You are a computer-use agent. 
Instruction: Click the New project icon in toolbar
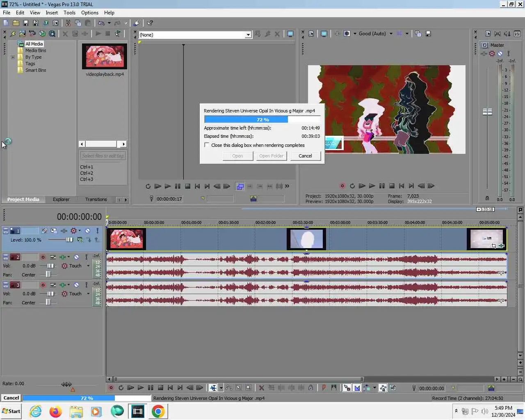[6, 23]
